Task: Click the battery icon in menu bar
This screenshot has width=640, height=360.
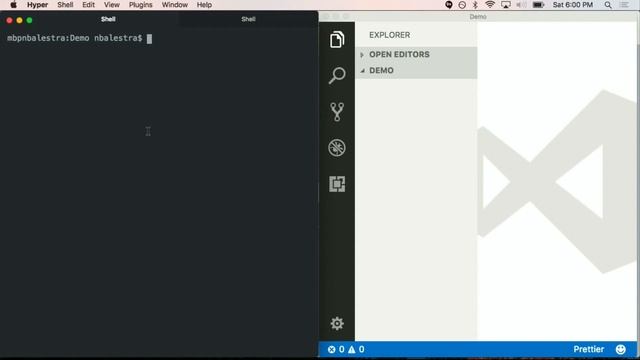Action: [x=539, y=5]
